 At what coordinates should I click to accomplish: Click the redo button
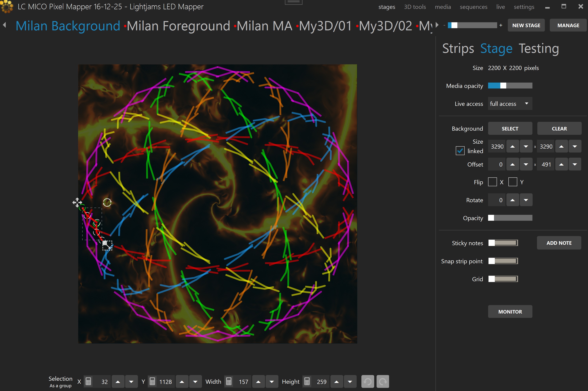[383, 382]
